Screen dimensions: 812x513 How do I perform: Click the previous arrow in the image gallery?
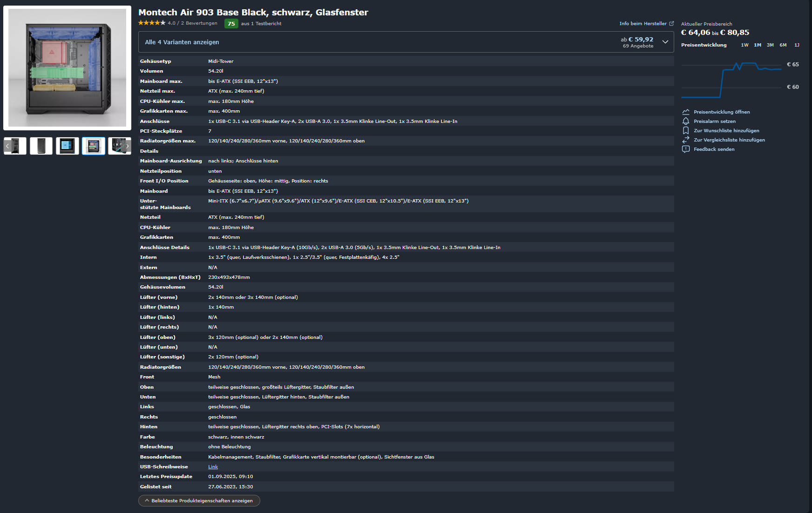pos(7,146)
